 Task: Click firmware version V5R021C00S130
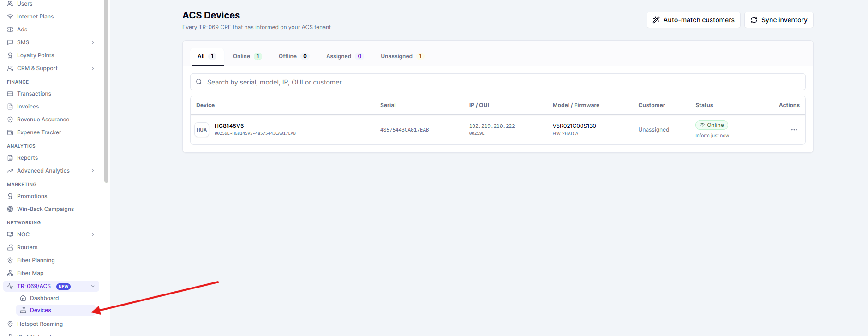coord(574,126)
